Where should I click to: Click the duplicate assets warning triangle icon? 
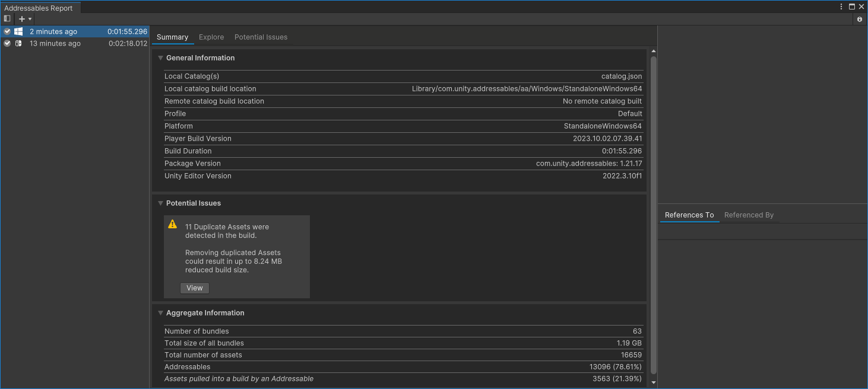[172, 224]
